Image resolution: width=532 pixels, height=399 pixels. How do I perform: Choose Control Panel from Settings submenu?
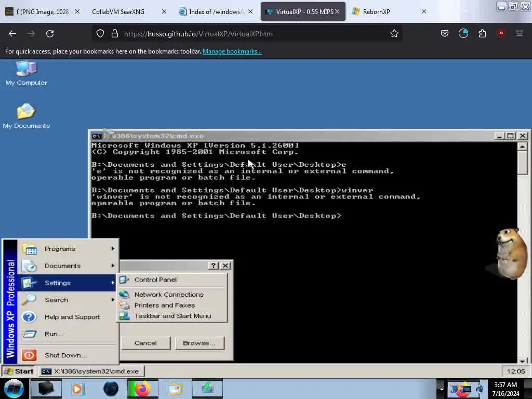[172, 280]
